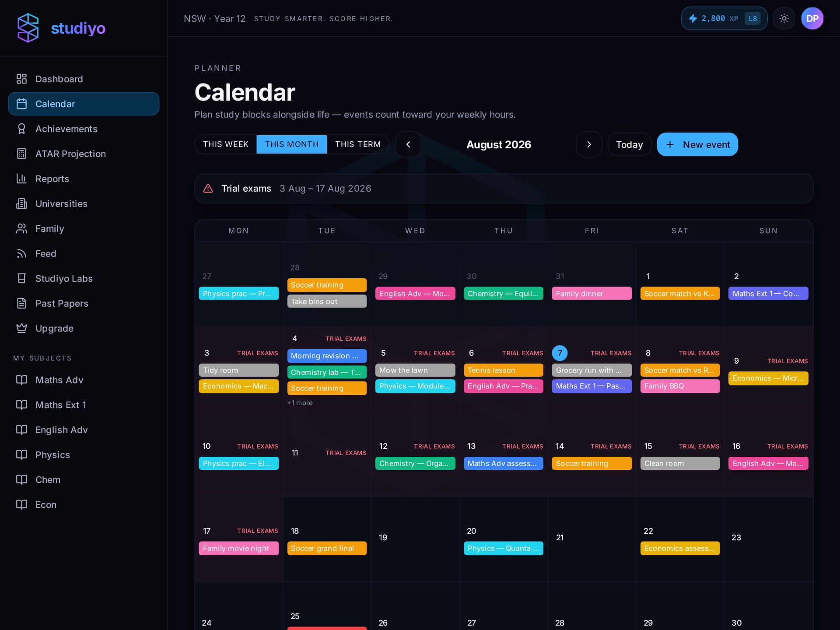Open ATAR Projection calculator icon
Screen dimensions: 840x630
[x=21, y=154]
